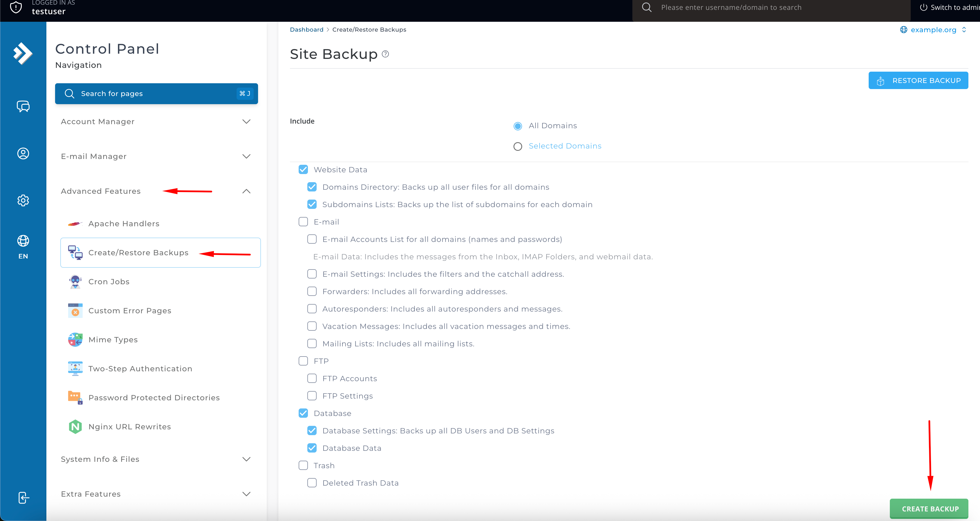Enable the E-mail checkbox
This screenshot has height=521, width=980.
(303, 222)
